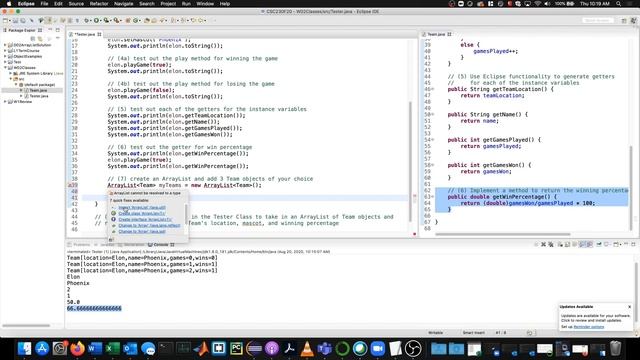Open the Project menu

(168, 4)
